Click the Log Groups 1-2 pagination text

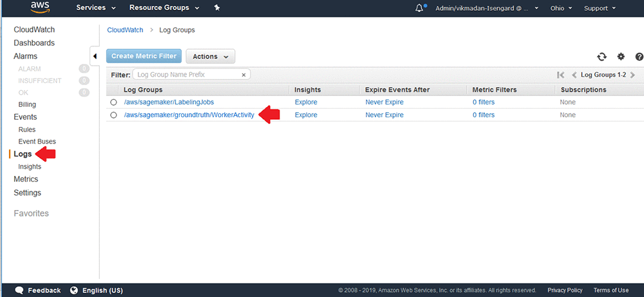603,75
